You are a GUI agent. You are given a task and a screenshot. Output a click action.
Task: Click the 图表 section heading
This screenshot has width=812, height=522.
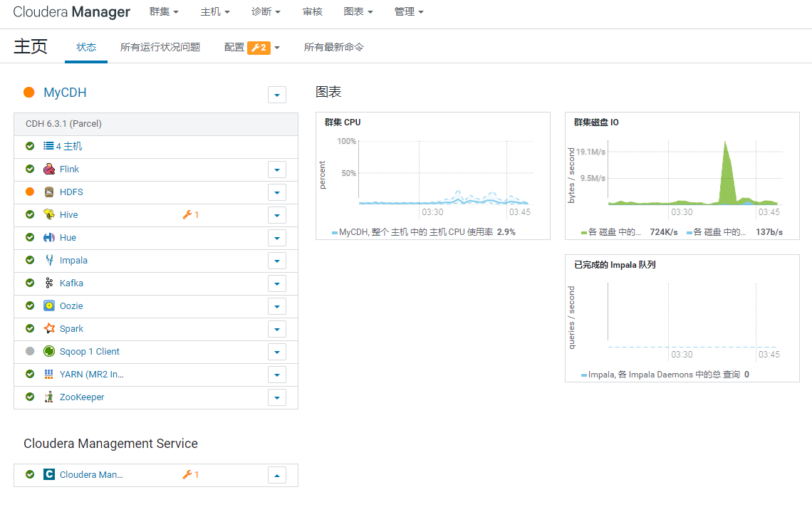328,92
